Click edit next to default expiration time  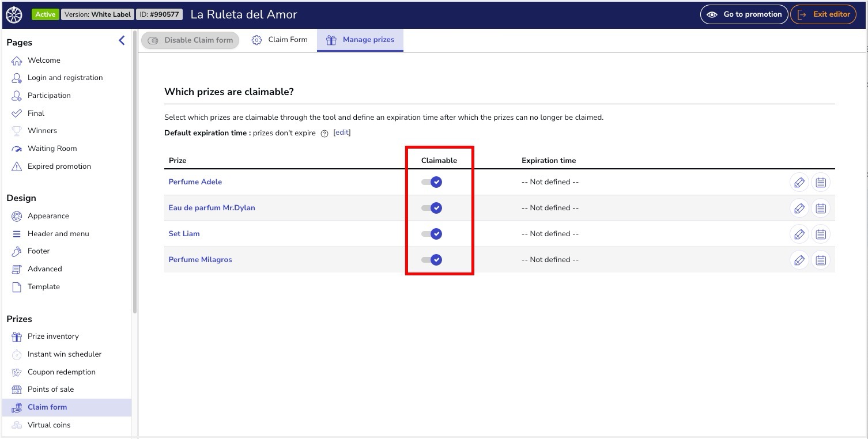(341, 133)
